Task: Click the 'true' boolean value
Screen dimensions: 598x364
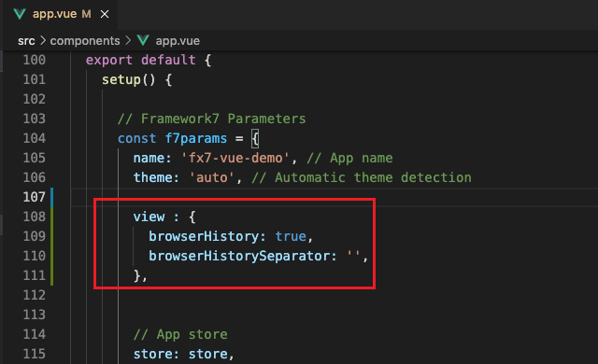Action: (x=291, y=236)
